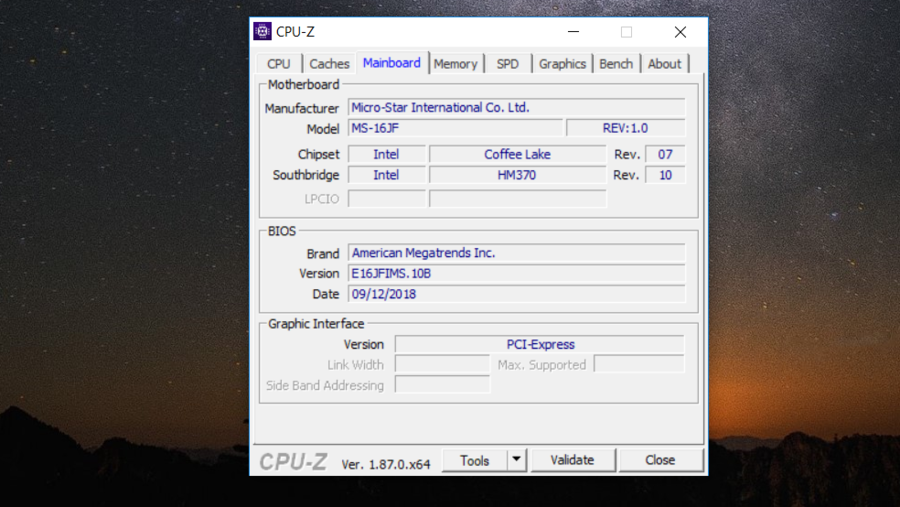Click the version text Ver. 1.87.0.x64
Viewport: 900px width, 507px height.
click(386, 465)
